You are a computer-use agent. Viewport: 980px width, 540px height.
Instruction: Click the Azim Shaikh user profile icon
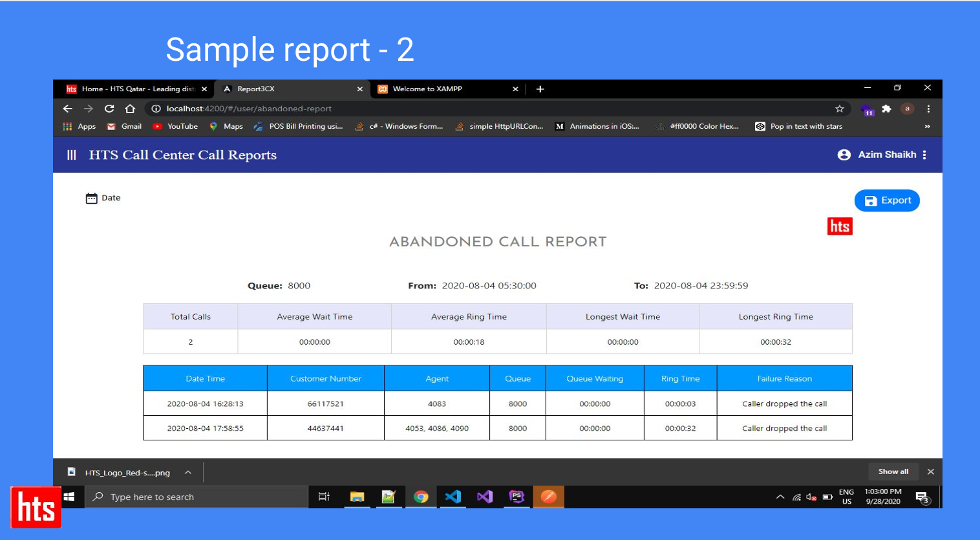click(x=844, y=155)
